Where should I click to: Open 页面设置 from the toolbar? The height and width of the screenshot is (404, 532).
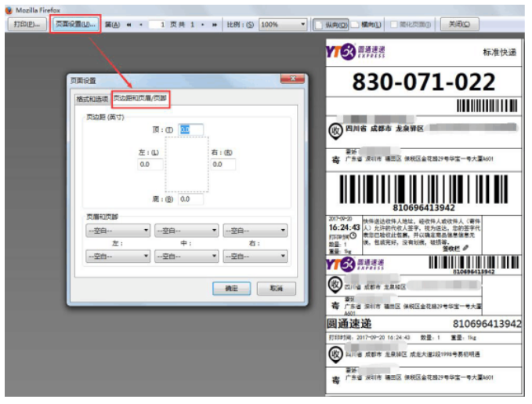[76, 24]
